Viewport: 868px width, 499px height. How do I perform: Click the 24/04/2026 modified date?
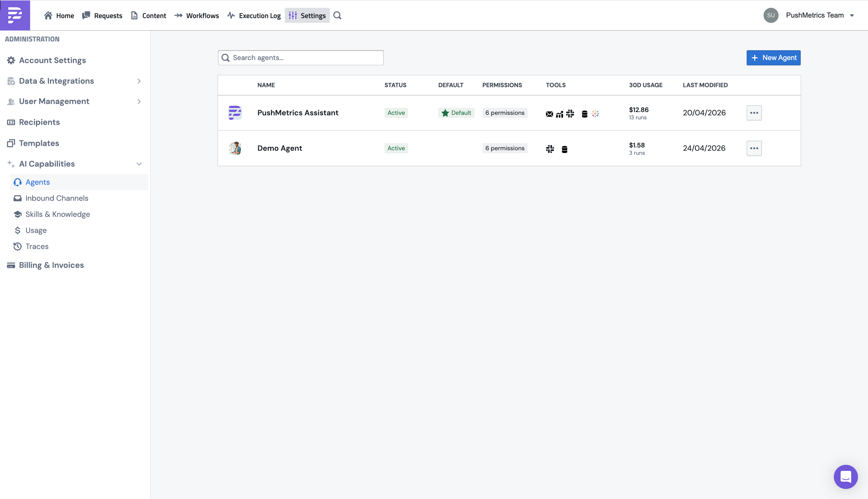click(704, 148)
